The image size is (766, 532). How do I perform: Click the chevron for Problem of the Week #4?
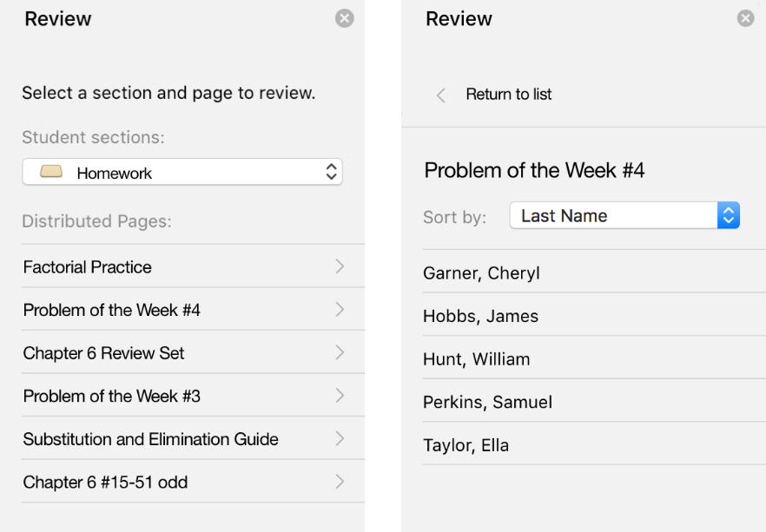[340, 310]
